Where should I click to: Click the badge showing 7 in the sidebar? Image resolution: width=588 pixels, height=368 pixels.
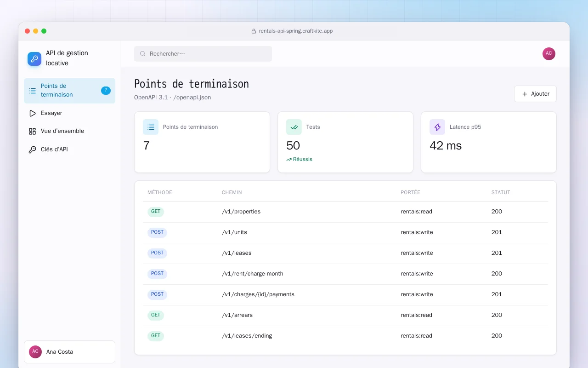coord(106,91)
